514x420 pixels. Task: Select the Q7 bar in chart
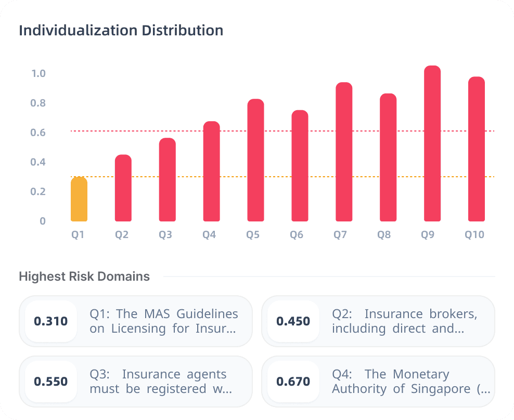pos(344,152)
